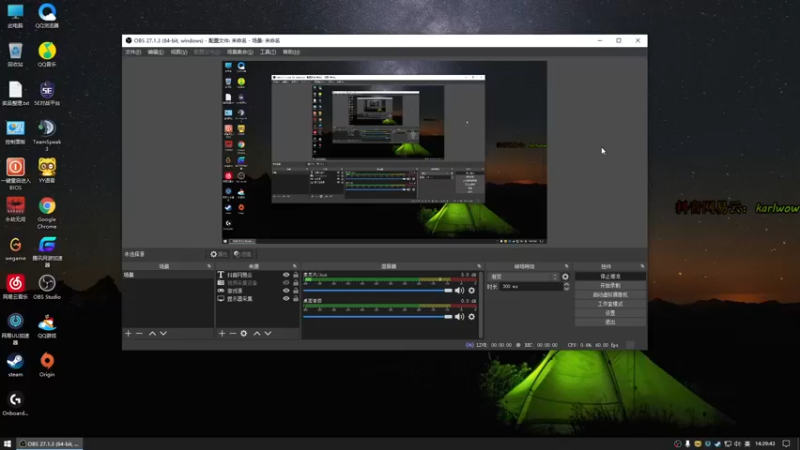Remove the selected source with the minus icon
The height and width of the screenshot is (450, 800).
point(233,333)
